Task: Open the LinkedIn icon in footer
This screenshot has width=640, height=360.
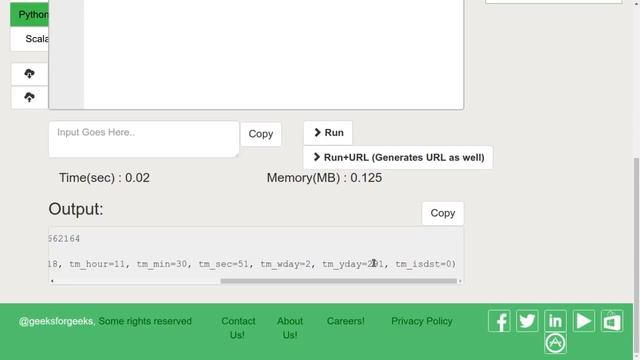Action: [x=555, y=321]
